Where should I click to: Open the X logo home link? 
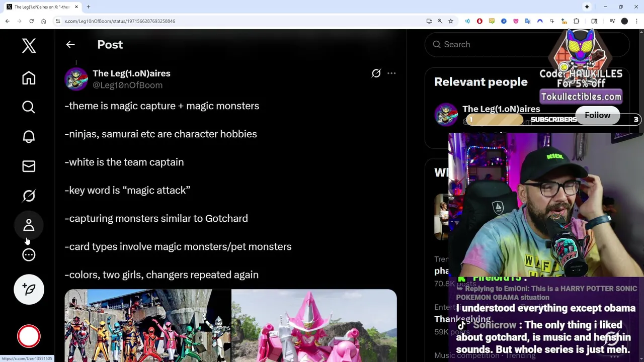click(x=29, y=46)
